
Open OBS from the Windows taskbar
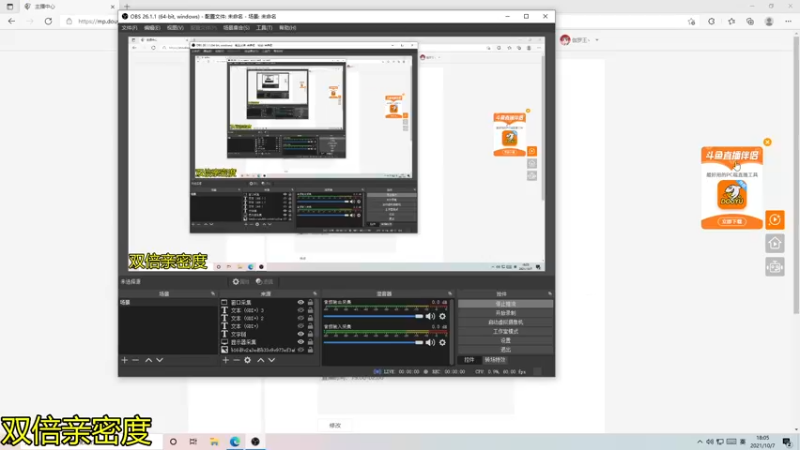[x=255, y=441]
